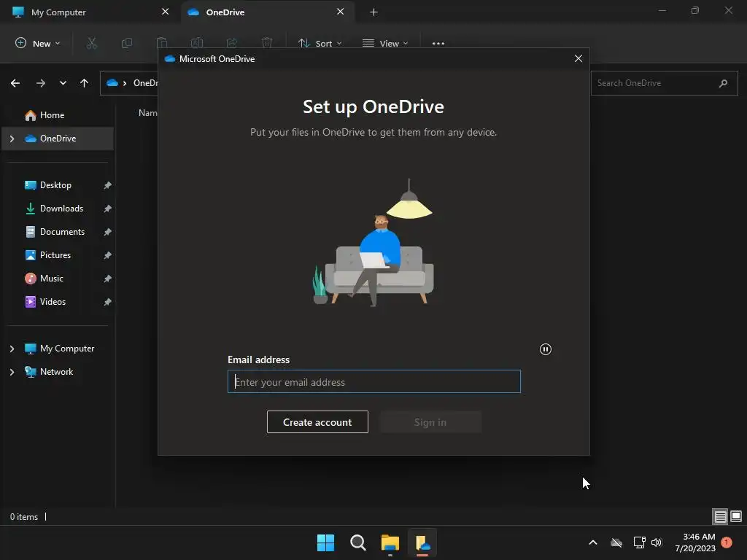Click the Search OneDrive box
This screenshot has width=747, height=560.
[664, 83]
